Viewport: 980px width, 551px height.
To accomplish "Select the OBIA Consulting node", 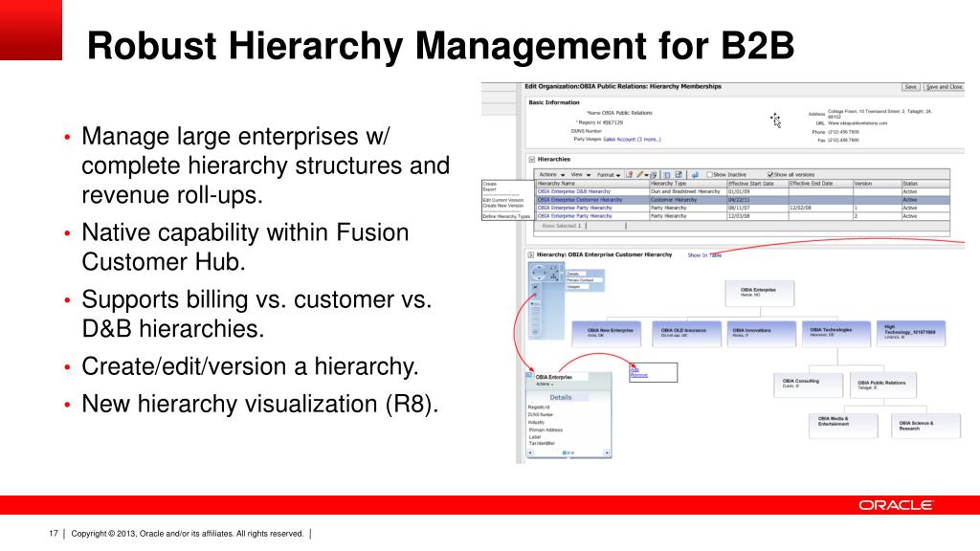I will (808, 385).
